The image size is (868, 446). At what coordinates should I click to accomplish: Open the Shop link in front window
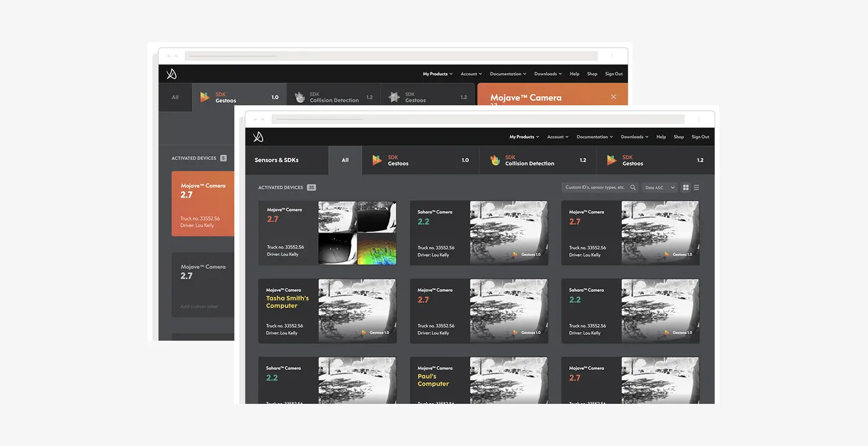678,137
